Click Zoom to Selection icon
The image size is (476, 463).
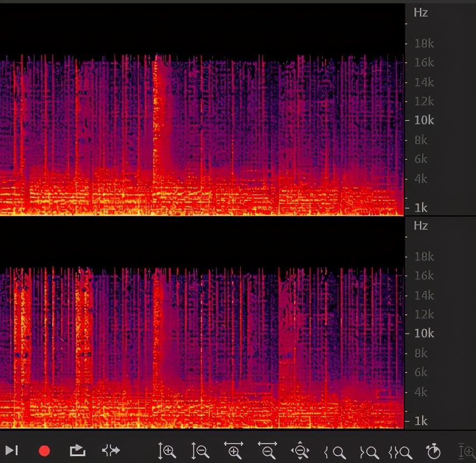pyautogui.click(x=400, y=451)
